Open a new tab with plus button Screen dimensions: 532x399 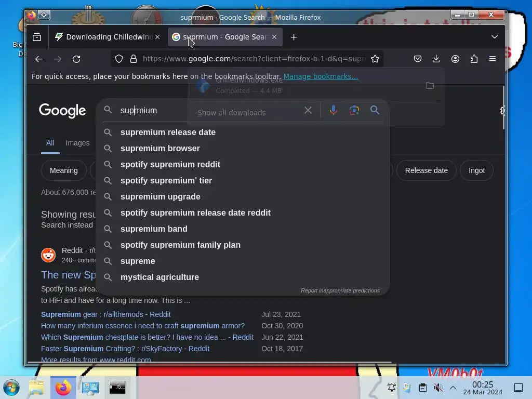pos(294,37)
